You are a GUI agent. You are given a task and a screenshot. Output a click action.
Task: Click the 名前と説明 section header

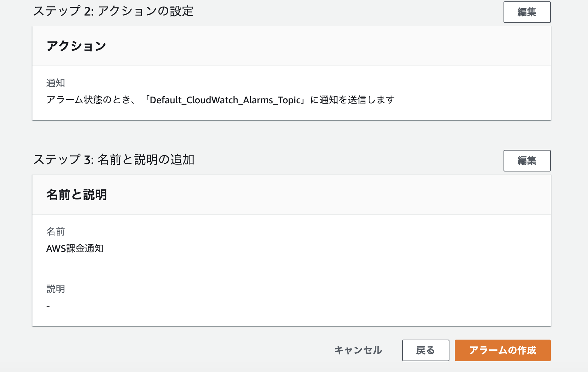point(77,194)
